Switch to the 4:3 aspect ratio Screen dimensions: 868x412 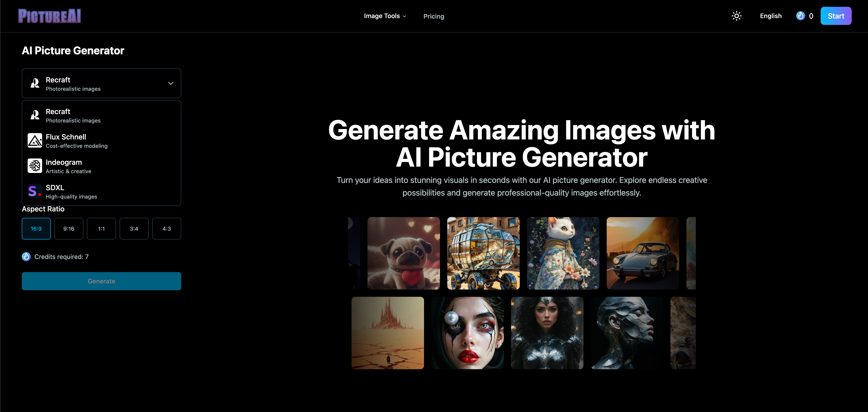point(166,228)
